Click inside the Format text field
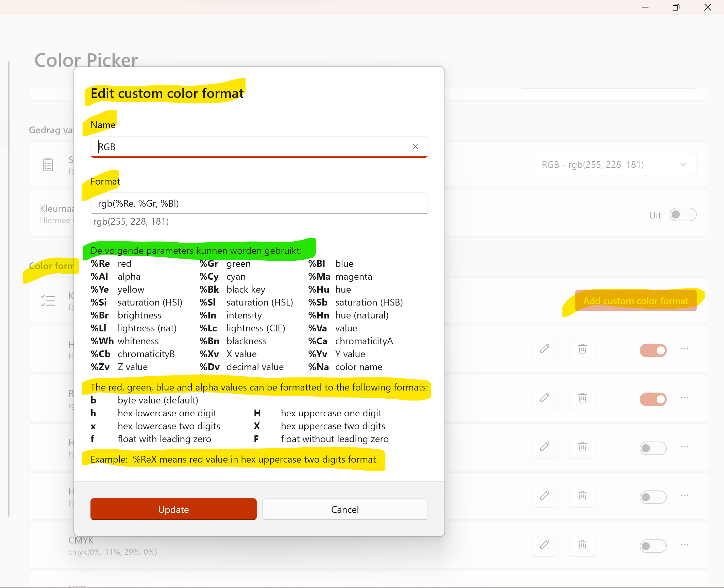724x588 pixels. 259,203
